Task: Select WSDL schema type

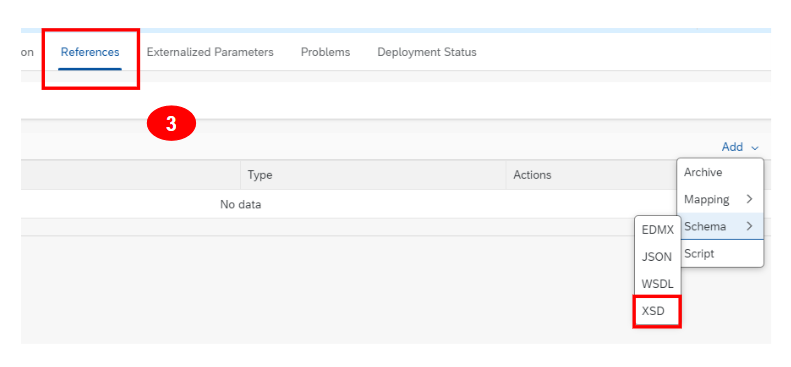Action: 657,284
